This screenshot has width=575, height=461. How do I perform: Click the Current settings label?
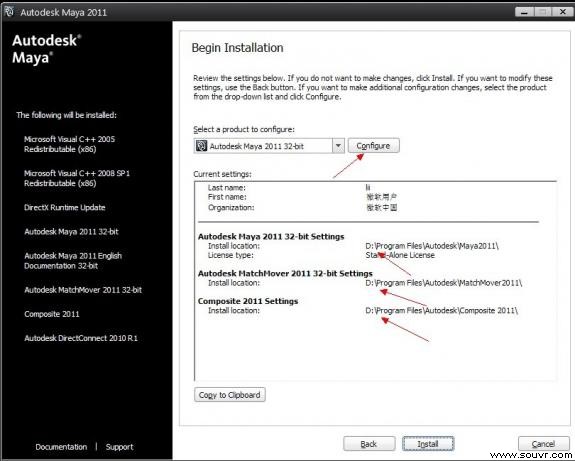[223, 174]
